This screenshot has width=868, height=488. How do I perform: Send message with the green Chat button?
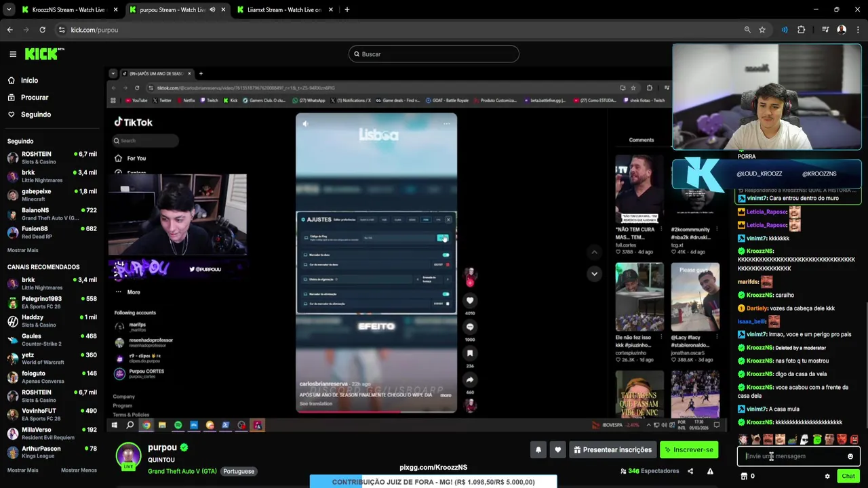(x=848, y=476)
